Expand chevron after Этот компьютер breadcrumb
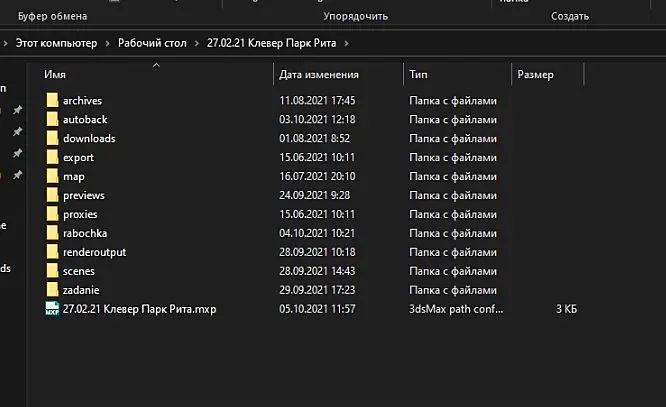 (107, 43)
